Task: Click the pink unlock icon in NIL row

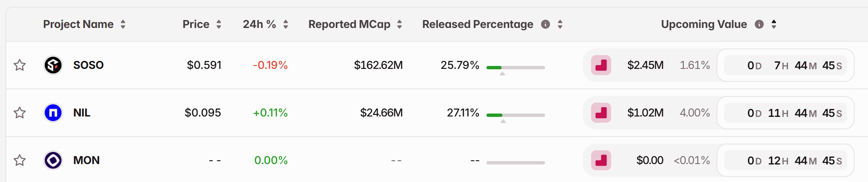Action: tap(601, 113)
